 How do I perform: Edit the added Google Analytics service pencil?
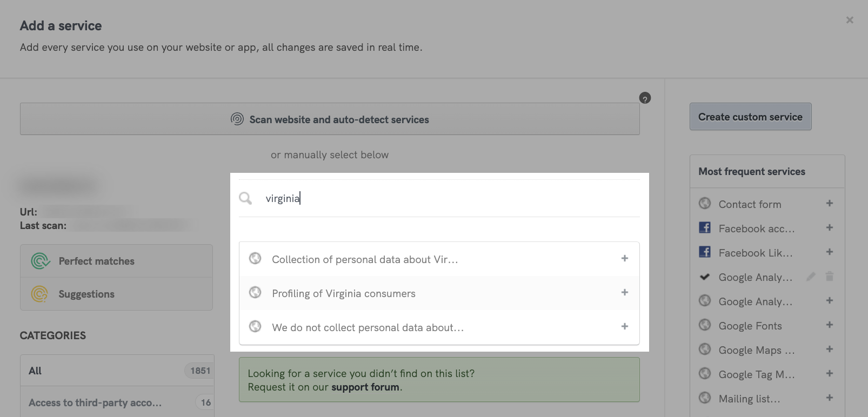(811, 277)
